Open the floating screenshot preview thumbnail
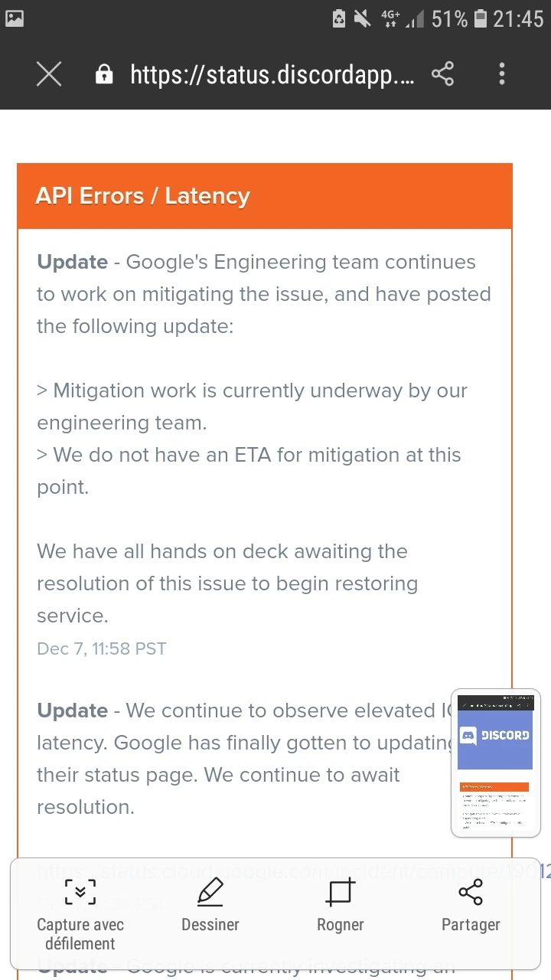This screenshot has width=551, height=980. click(x=495, y=763)
